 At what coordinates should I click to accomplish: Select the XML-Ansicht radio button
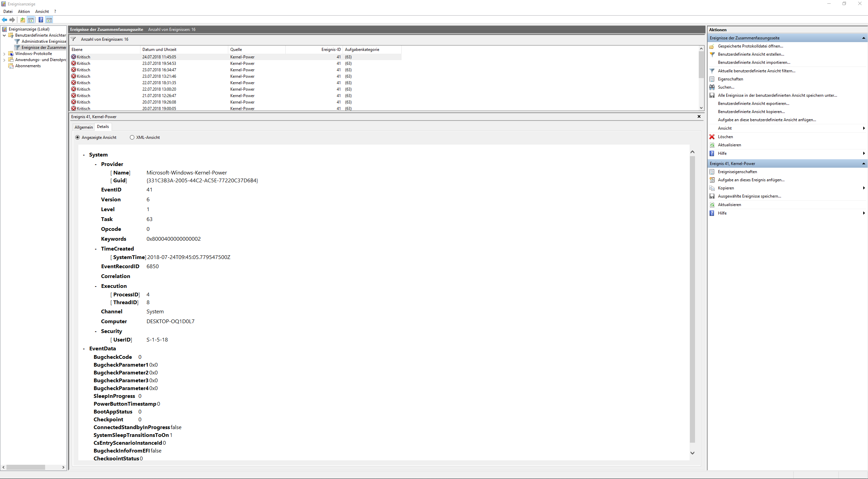[x=132, y=137]
